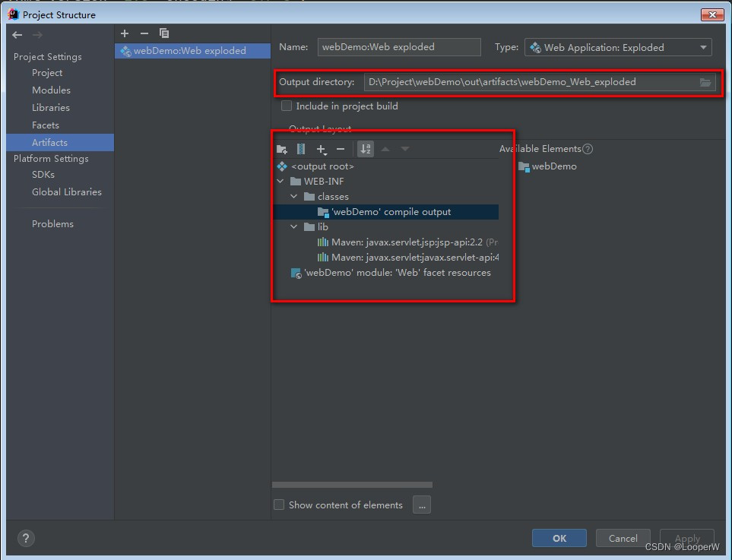
Task: Remove selected artifact with minus icon
Action: [x=144, y=33]
